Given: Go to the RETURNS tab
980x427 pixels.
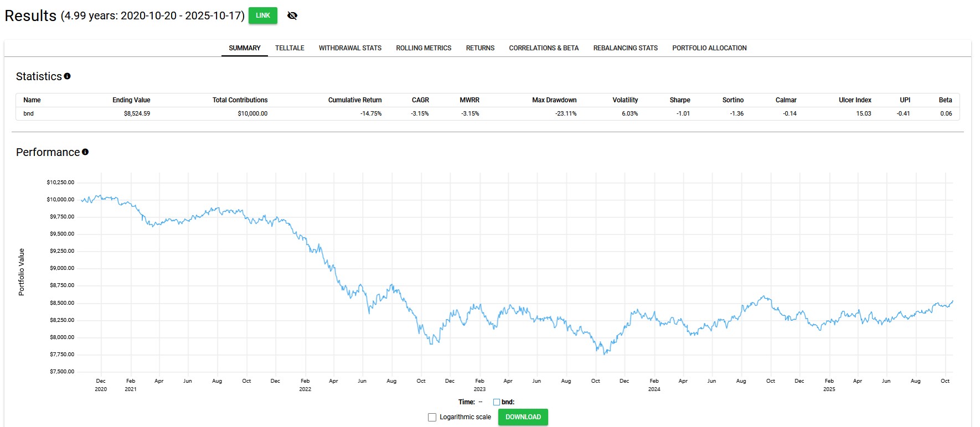Looking at the screenshot, I should 480,48.
